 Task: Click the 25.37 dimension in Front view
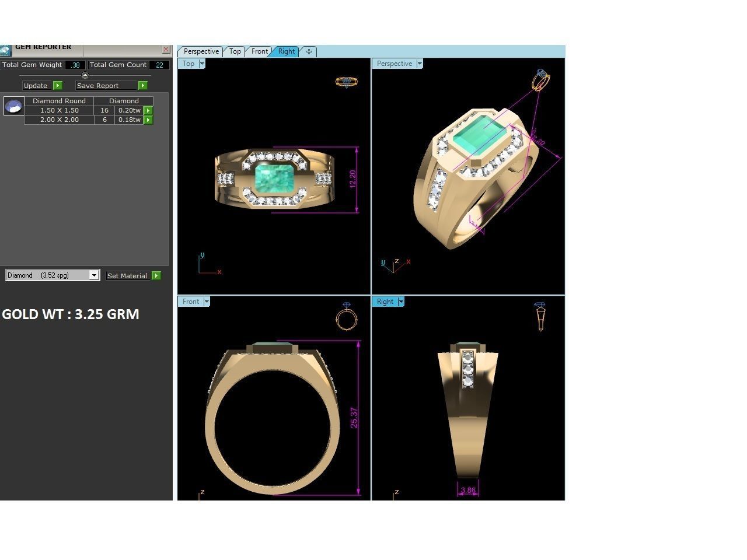pyautogui.click(x=354, y=418)
